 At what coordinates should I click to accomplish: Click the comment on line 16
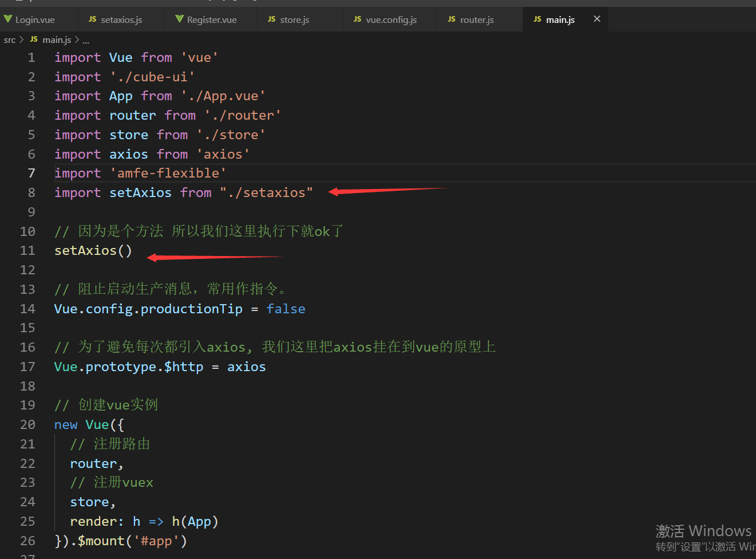[x=275, y=347]
